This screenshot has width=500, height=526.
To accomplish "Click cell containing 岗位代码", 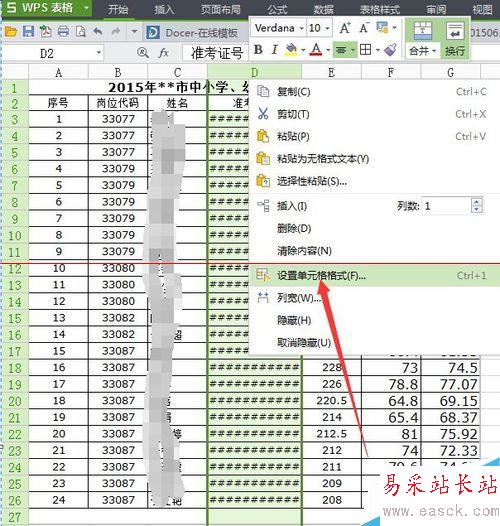I will 118,103.
